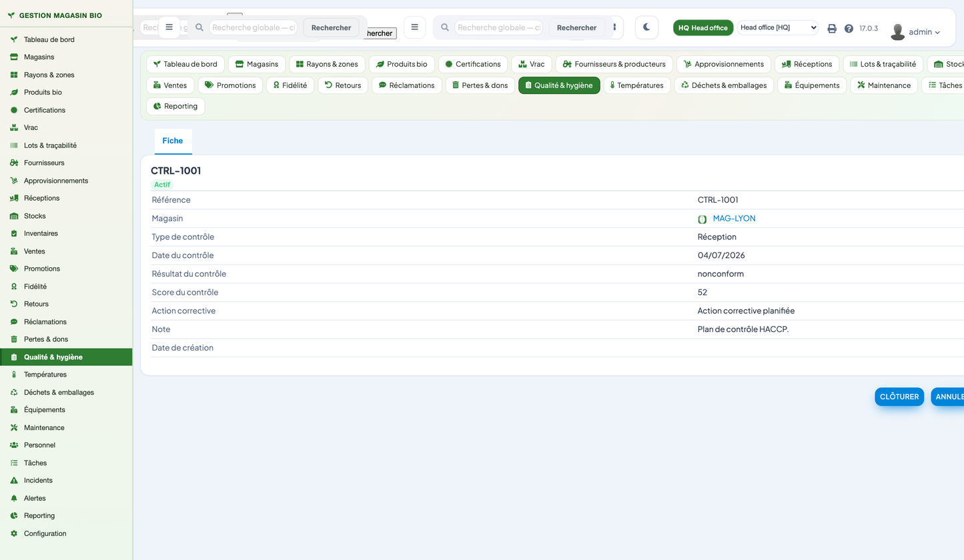Open Certifications chip in top navigation
Image resolution: width=964 pixels, height=560 pixels.
[473, 64]
